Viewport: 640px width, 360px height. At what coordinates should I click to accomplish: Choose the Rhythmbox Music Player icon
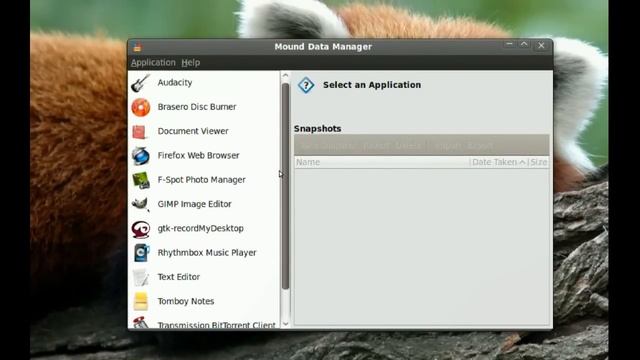[141, 253]
